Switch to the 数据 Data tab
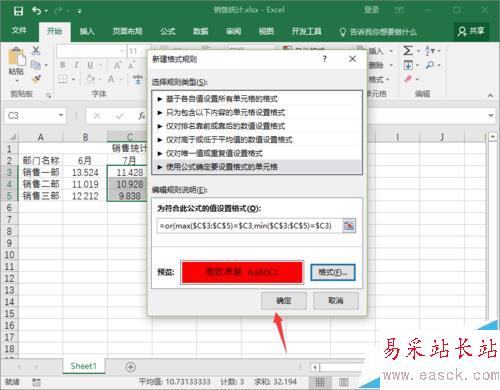500x390 pixels. (x=201, y=32)
